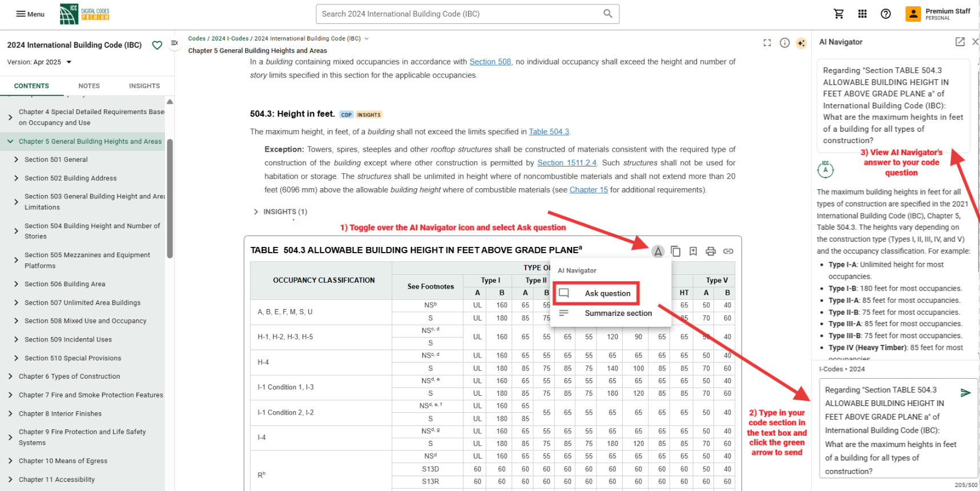
Task: Switch to the NOTES tab
Action: click(x=89, y=86)
